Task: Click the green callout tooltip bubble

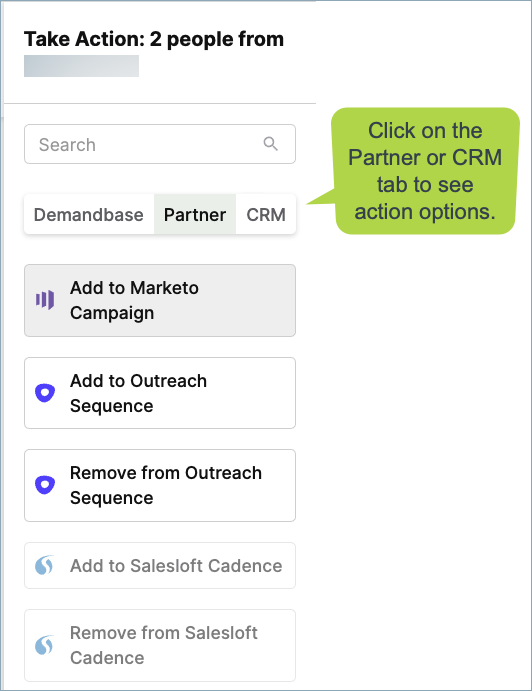Action: tap(425, 171)
